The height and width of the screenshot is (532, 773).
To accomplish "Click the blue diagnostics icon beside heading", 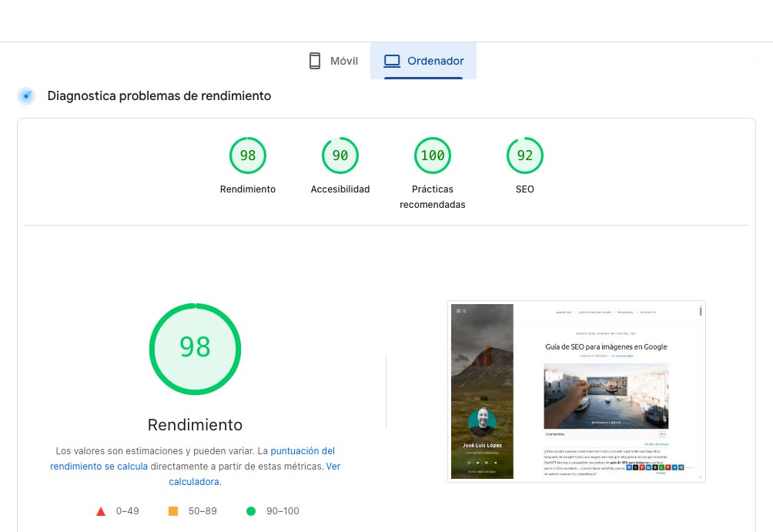I will click(27, 96).
